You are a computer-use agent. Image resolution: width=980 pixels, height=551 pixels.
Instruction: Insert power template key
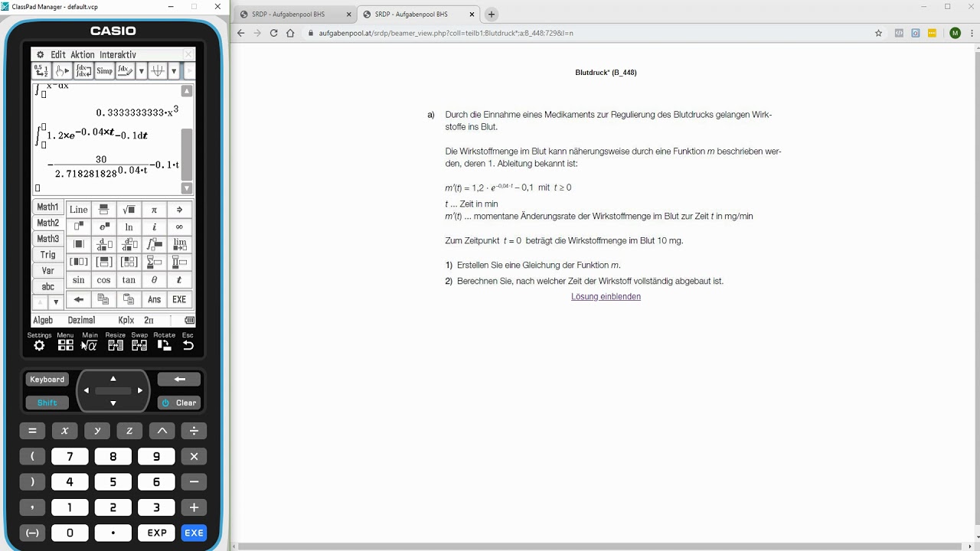point(79,227)
